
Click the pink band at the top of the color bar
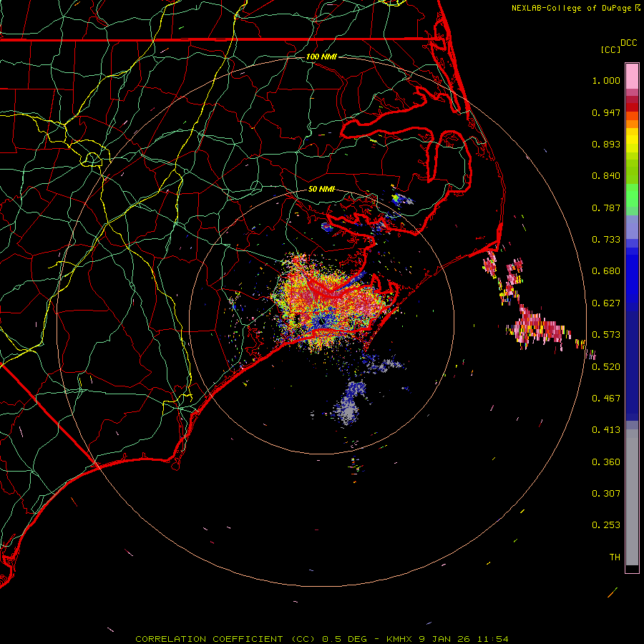(632, 77)
